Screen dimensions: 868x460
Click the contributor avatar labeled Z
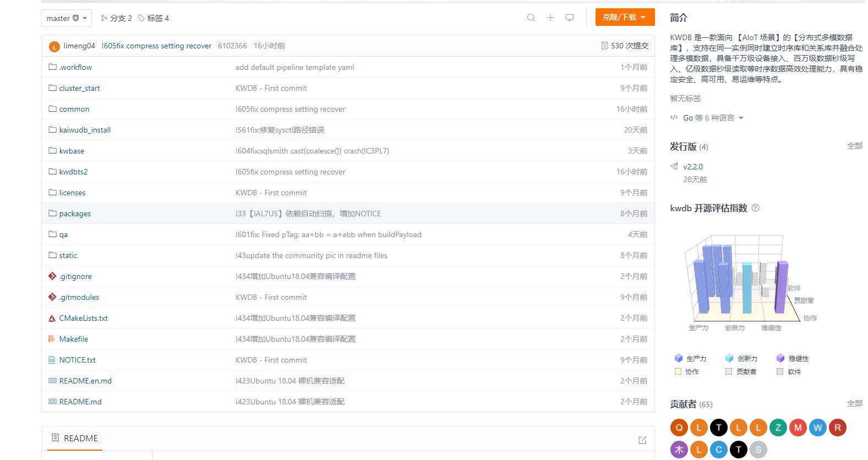(778, 428)
